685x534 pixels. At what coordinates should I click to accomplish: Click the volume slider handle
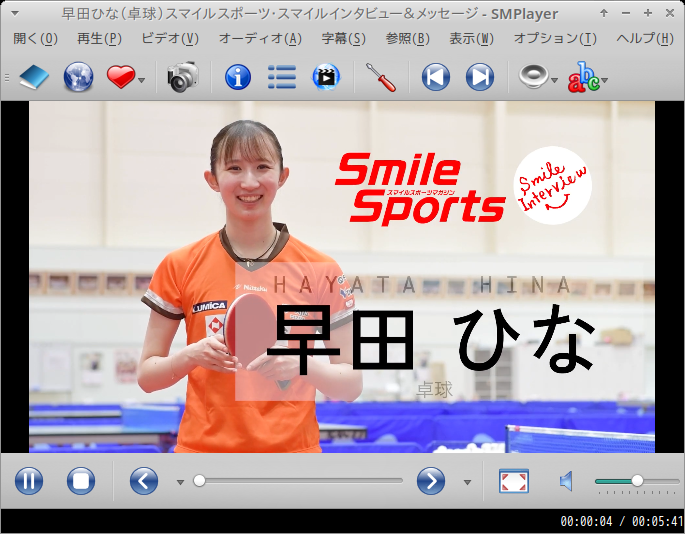[637, 481]
